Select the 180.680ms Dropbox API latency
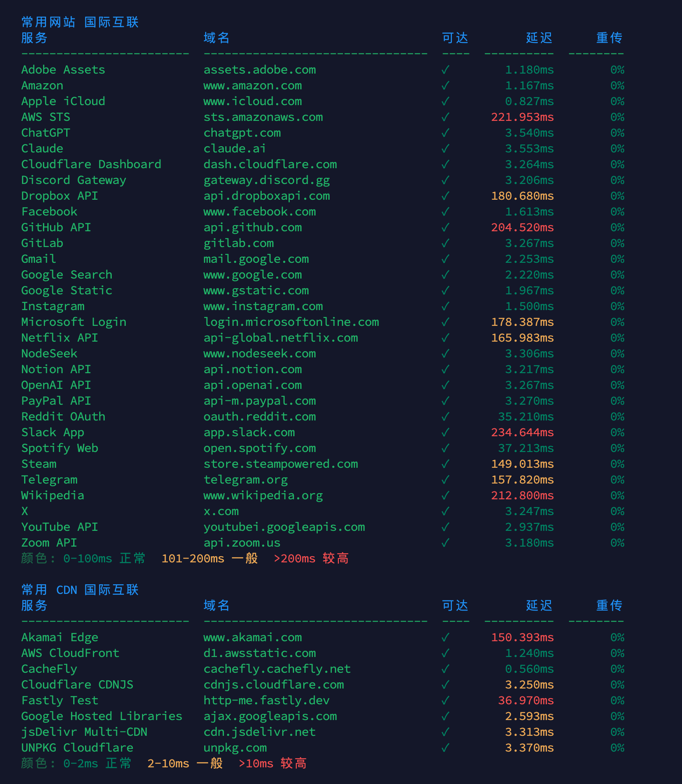This screenshot has width=682, height=784. pyautogui.click(x=522, y=196)
